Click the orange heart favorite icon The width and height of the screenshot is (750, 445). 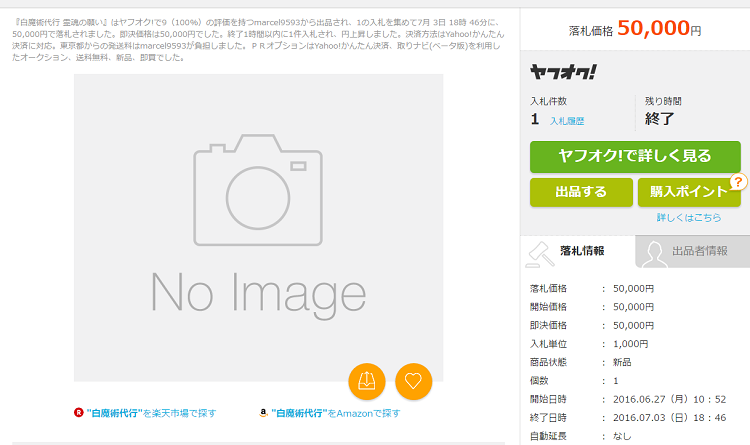(413, 379)
